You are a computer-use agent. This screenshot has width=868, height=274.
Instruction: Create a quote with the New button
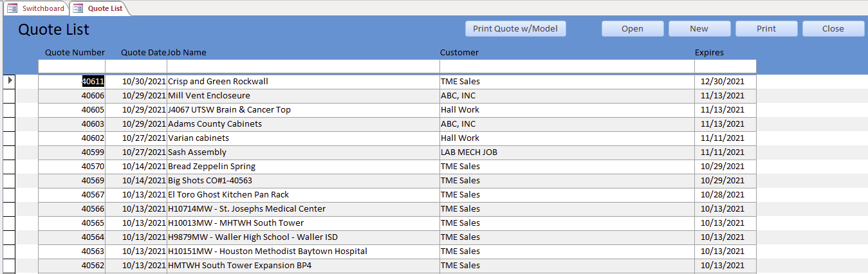click(699, 28)
